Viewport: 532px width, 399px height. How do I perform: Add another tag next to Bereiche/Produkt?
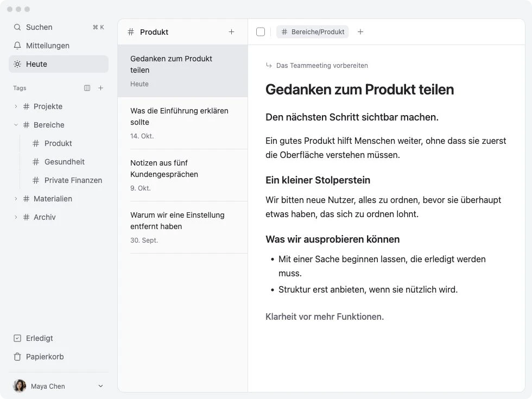pyautogui.click(x=360, y=32)
